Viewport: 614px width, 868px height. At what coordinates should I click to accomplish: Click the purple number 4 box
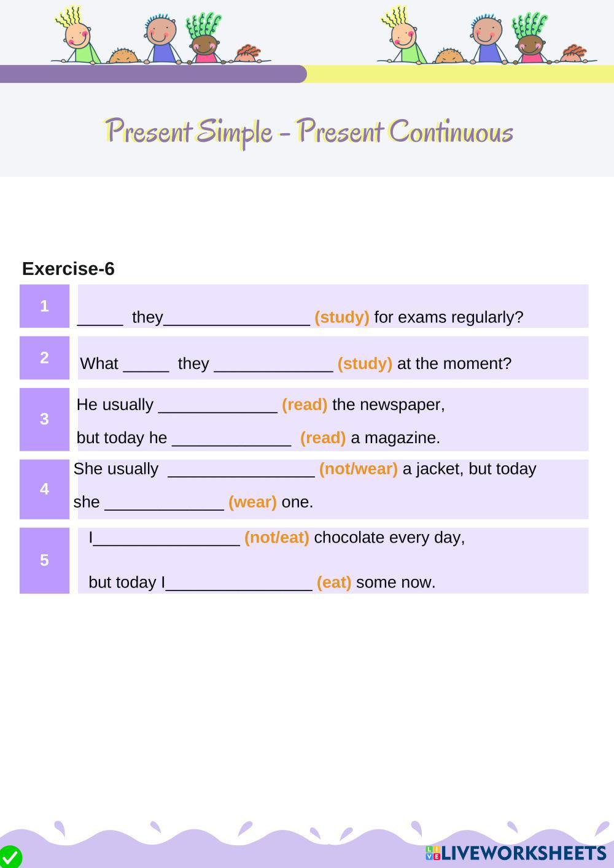click(x=44, y=489)
